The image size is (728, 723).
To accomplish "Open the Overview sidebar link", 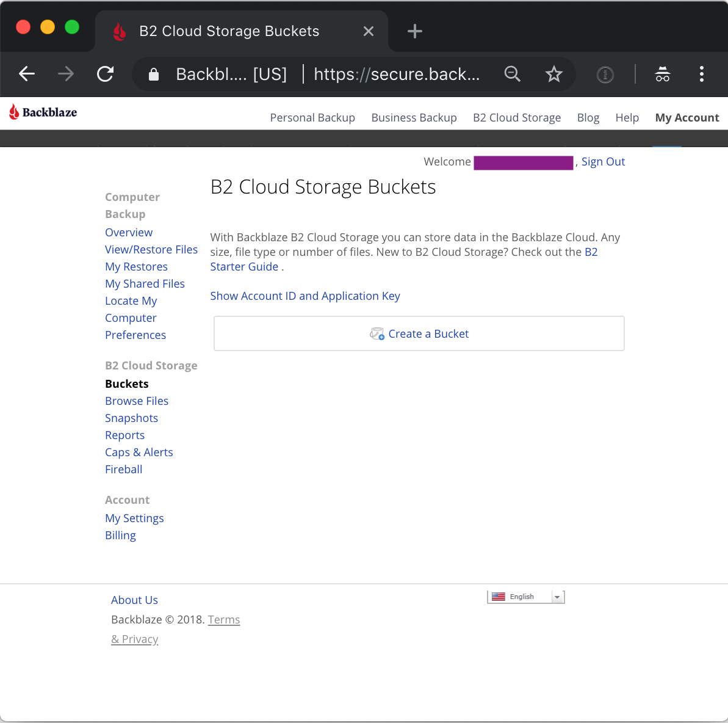I will pyautogui.click(x=129, y=232).
